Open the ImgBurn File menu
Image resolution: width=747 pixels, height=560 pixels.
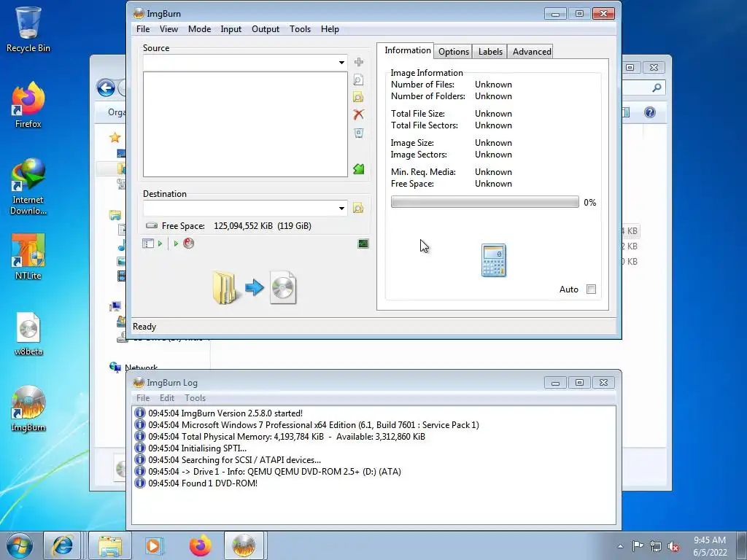143,29
